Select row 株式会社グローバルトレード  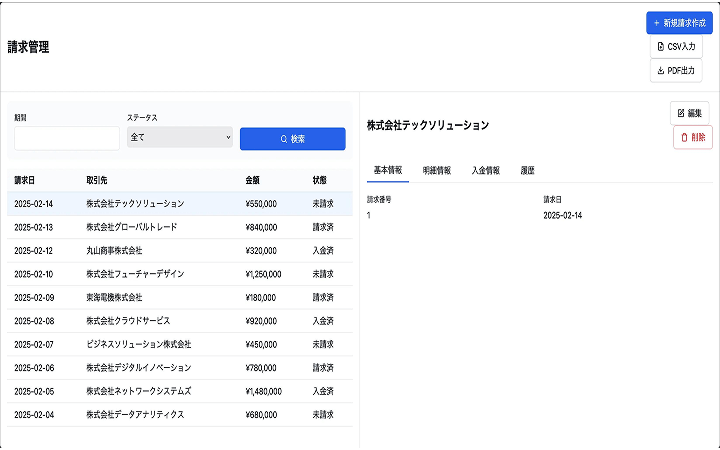click(180, 227)
